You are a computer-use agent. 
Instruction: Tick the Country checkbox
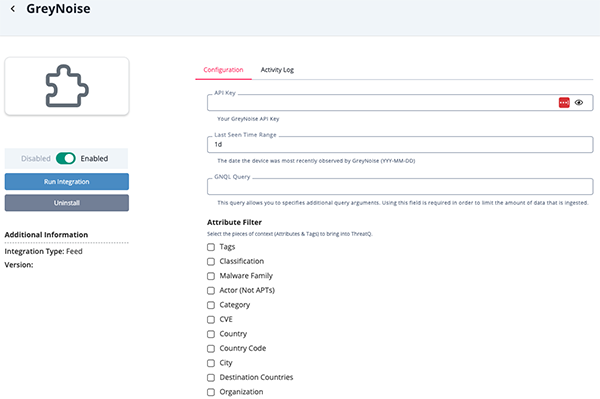[x=211, y=334]
